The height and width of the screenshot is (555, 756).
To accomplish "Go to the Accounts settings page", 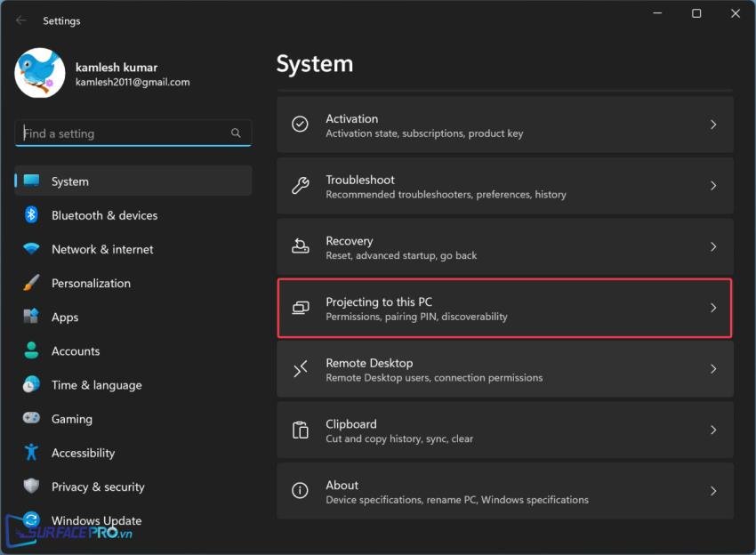I will pos(76,351).
